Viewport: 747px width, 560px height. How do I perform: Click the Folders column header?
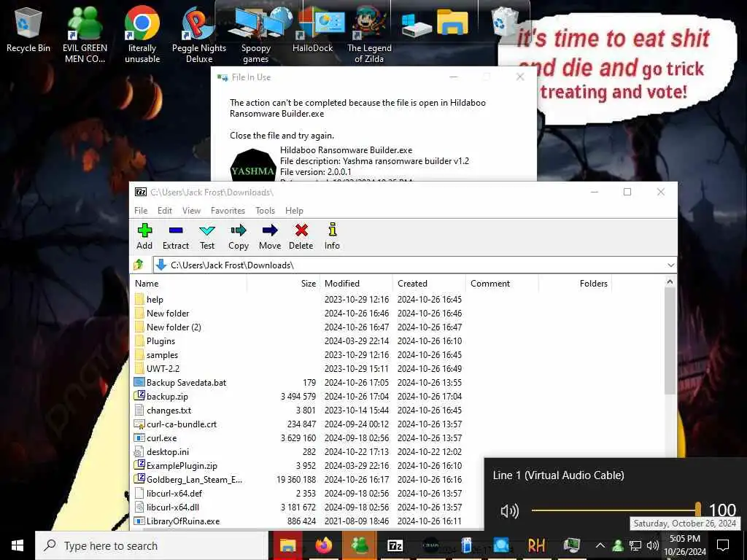coord(576,284)
